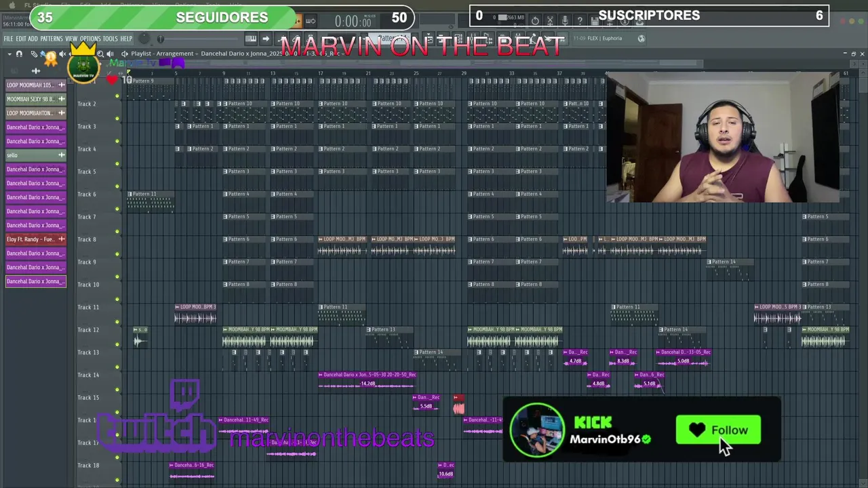Mute Track 2 with its green LED
The height and width of the screenshot is (488, 868).
click(117, 119)
